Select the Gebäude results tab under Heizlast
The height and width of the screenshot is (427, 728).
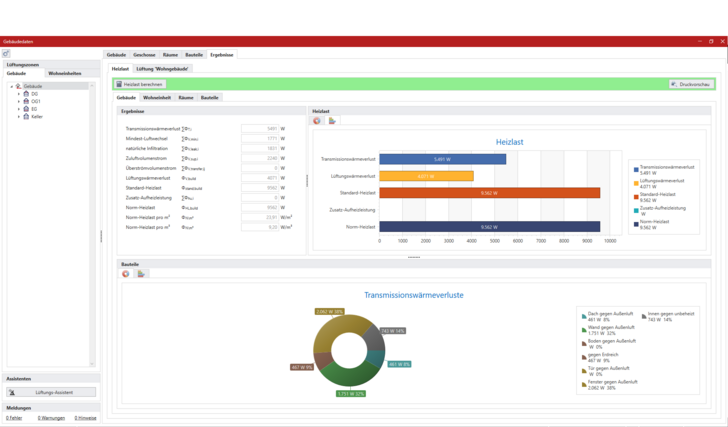(x=126, y=97)
